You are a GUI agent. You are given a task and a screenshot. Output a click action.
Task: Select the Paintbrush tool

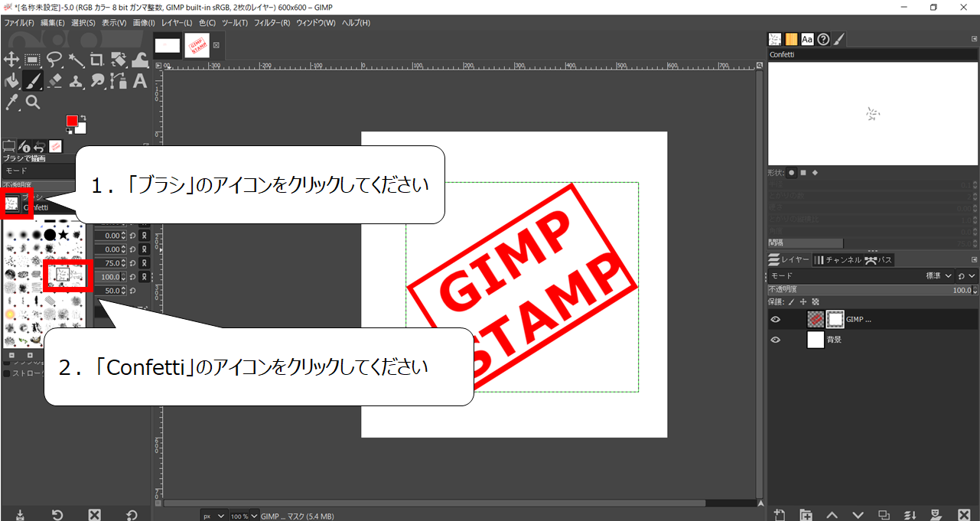click(x=33, y=80)
